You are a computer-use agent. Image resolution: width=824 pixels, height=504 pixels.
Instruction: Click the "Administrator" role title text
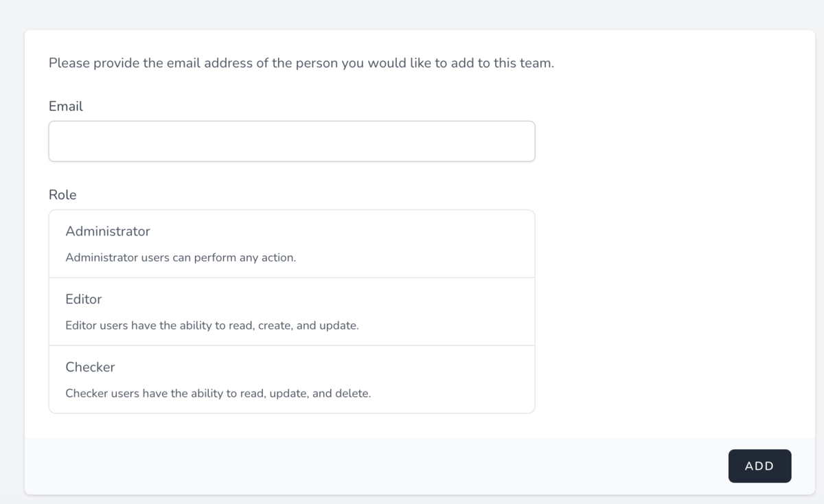click(x=108, y=231)
